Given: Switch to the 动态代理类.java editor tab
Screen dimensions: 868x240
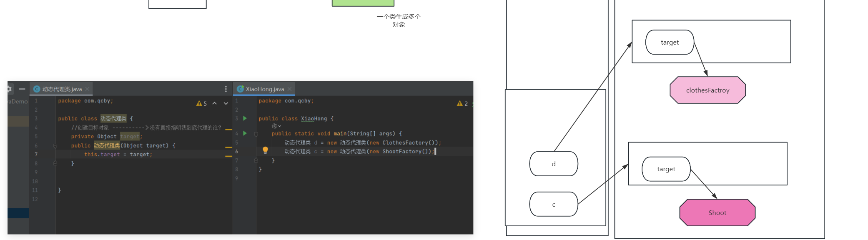Looking at the screenshot, I should point(62,89).
